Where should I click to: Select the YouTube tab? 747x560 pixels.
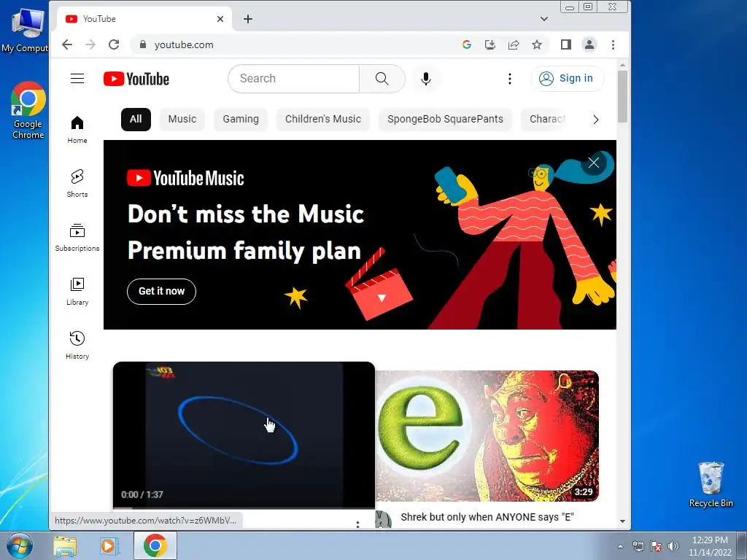point(144,19)
